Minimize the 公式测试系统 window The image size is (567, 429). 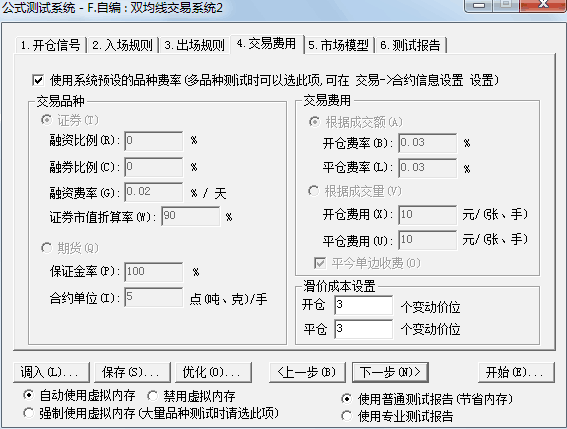tap(479, 5)
